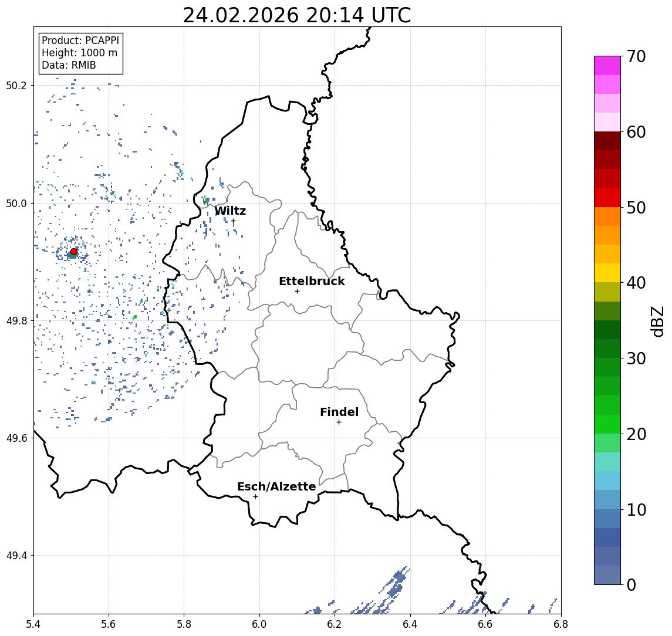This screenshot has width=672, height=636.
Task: Click the longitude axis label 6.0
Action: (259, 624)
